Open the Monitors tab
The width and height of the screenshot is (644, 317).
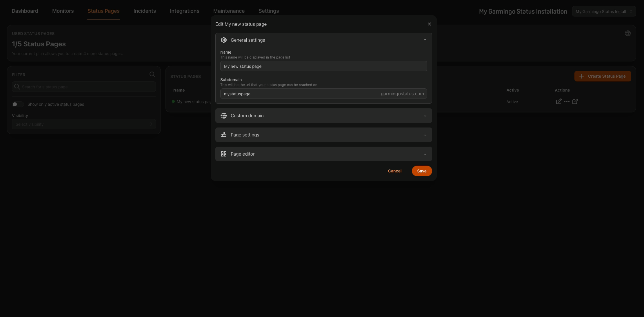click(63, 11)
